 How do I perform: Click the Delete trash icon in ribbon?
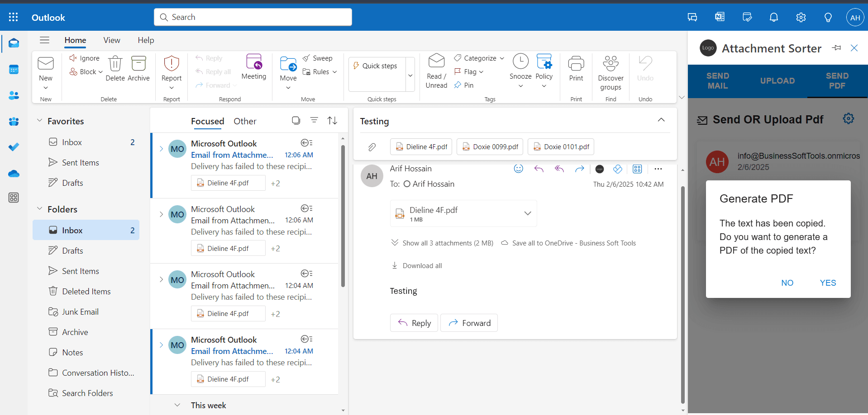115,64
